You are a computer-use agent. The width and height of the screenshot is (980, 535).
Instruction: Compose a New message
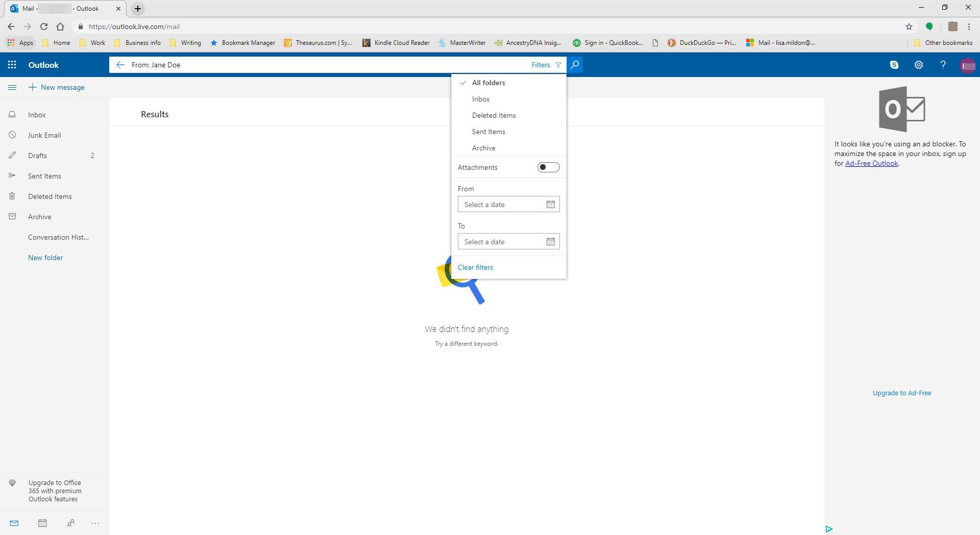coord(56,87)
